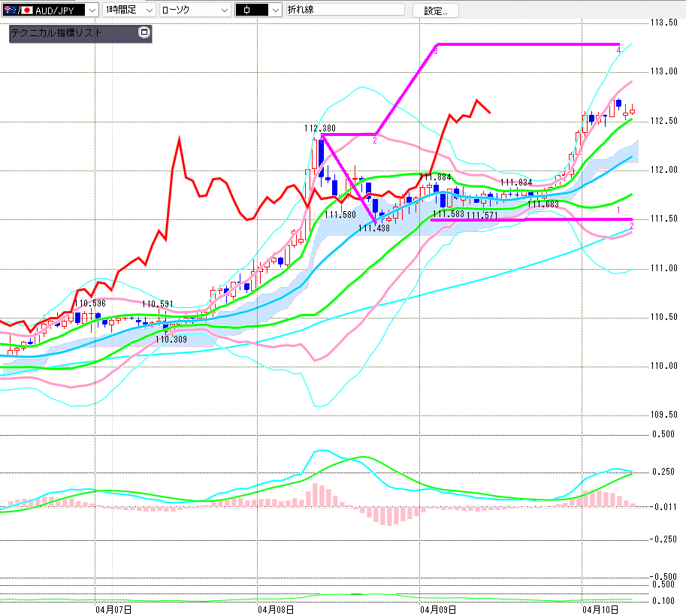Click the 折れ線 text field
Screen dimensions: 686x616
point(344,10)
